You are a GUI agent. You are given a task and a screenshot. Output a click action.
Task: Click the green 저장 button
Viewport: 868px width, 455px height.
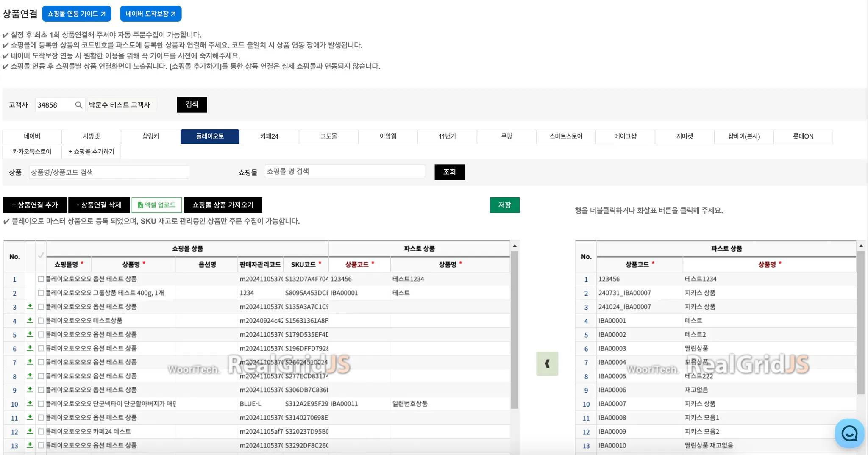pos(505,205)
